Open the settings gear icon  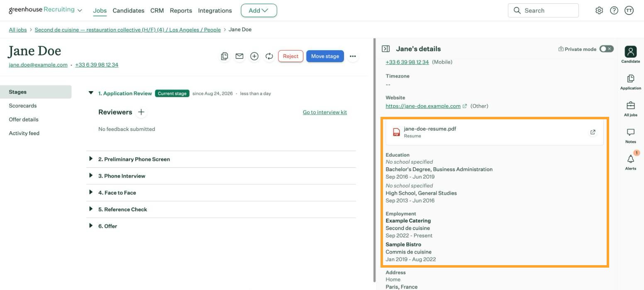pyautogui.click(x=599, y=11)
